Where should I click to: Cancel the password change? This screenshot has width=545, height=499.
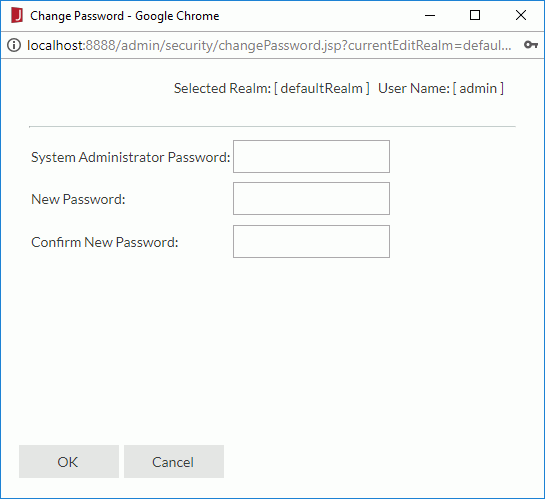[174, 461]
